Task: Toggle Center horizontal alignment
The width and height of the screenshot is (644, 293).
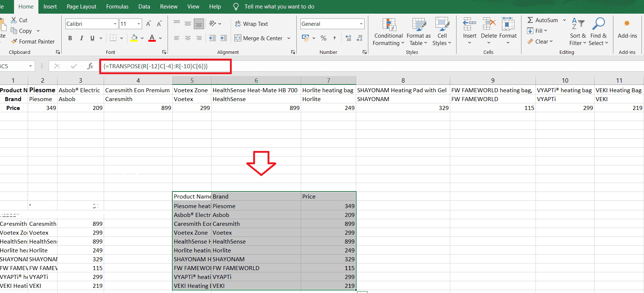Action: coord(187,38)
